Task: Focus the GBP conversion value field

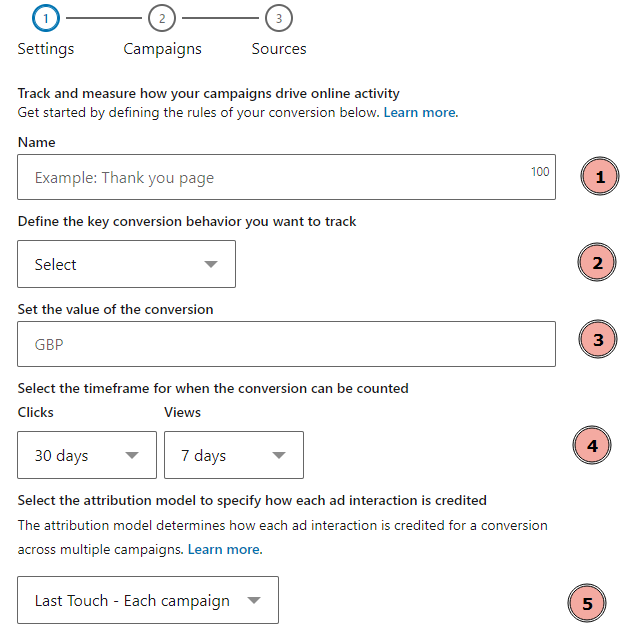Action: 287,344
